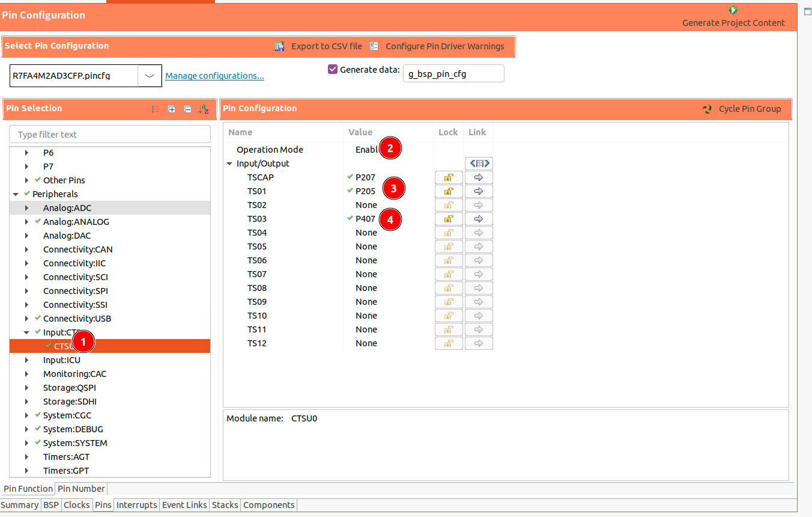Screen dimensions: 812x517
Task: Open the Clocks tab
Action: pos(77,505)
